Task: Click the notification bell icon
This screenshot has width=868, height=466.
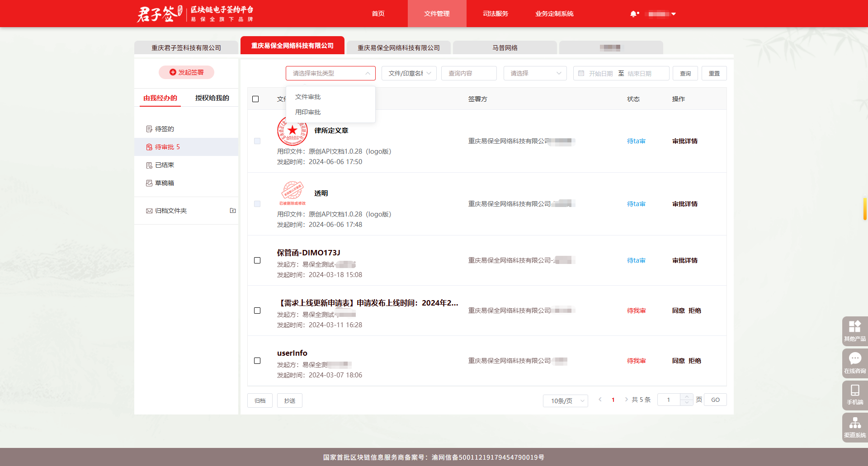Action: (633, 14)
